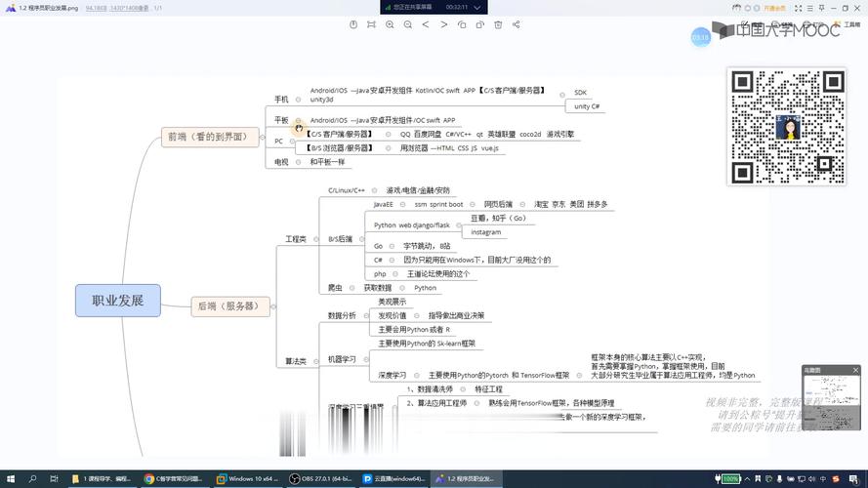
Task: Open the notification center icon
Action: pos(854,478)
